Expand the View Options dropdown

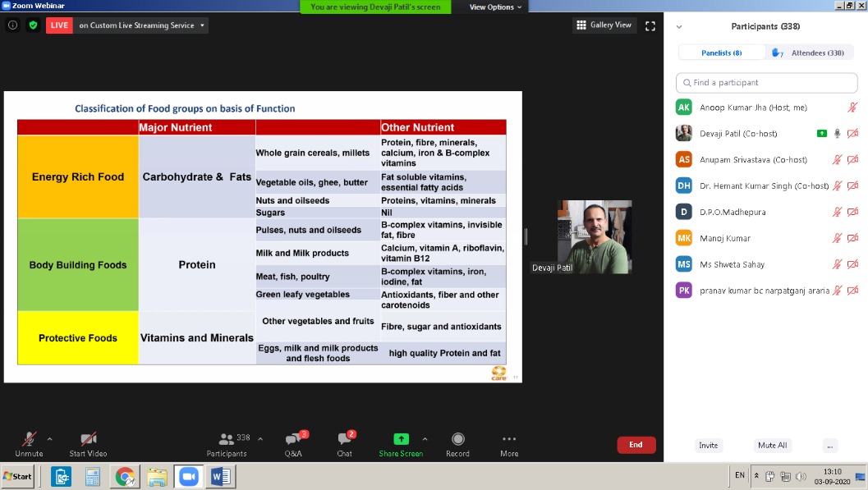pyautogui.click(x=496, y=7)
